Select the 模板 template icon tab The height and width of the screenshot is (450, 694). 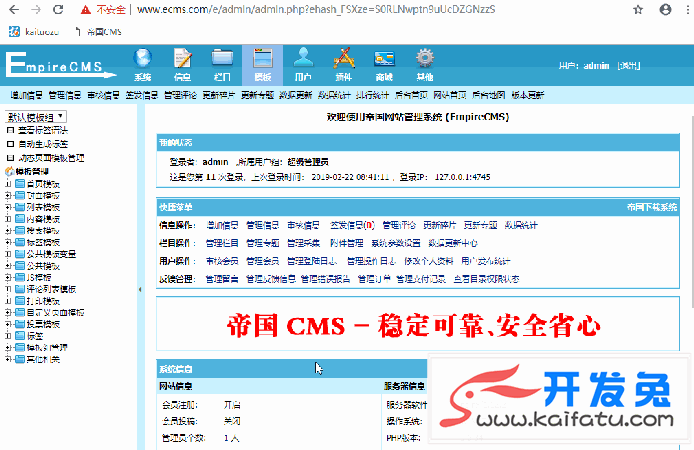[262, 65]
